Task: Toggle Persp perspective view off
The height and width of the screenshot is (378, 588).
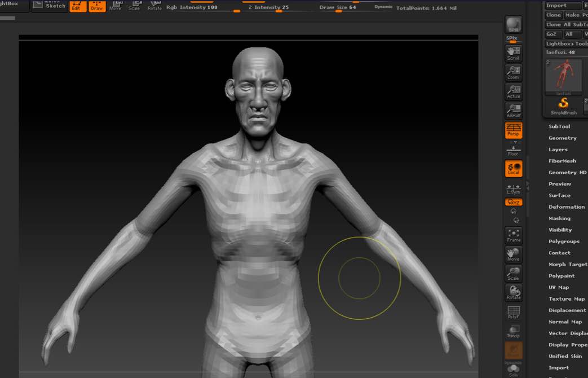Action: click(513, 130)
